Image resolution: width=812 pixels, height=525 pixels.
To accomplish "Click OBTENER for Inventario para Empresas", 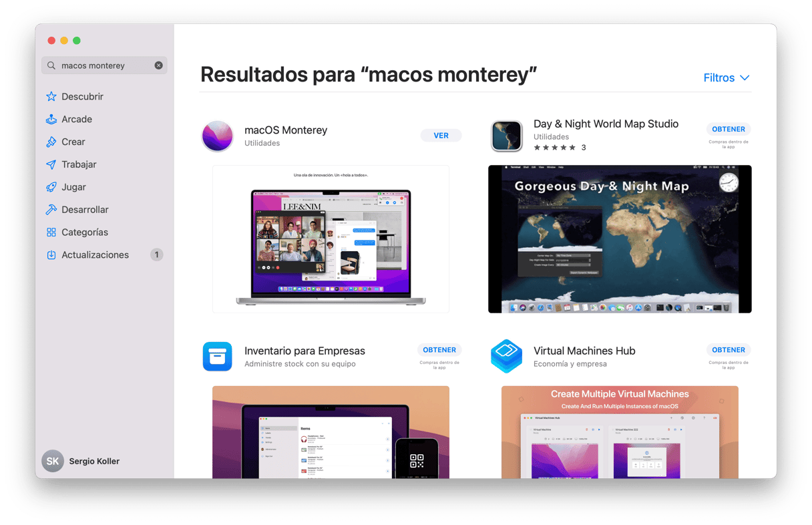I will 439,349.
